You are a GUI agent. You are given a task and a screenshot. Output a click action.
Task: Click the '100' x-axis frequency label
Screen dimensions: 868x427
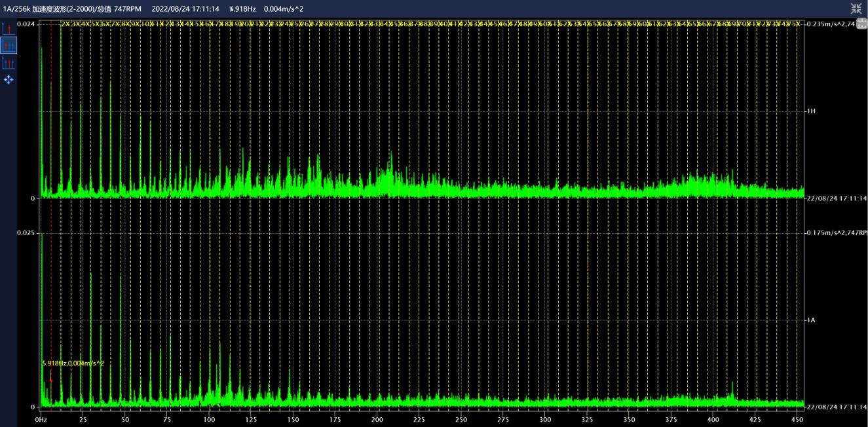point(209,419)
